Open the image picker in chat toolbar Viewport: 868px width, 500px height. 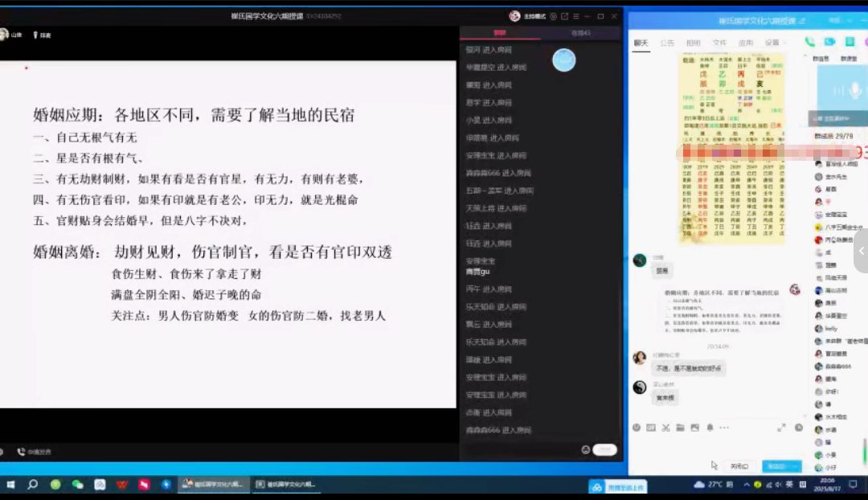[x=694, y=428]
